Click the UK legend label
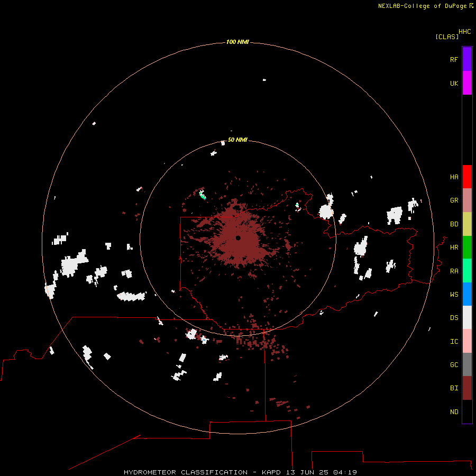 click(454, 84)
